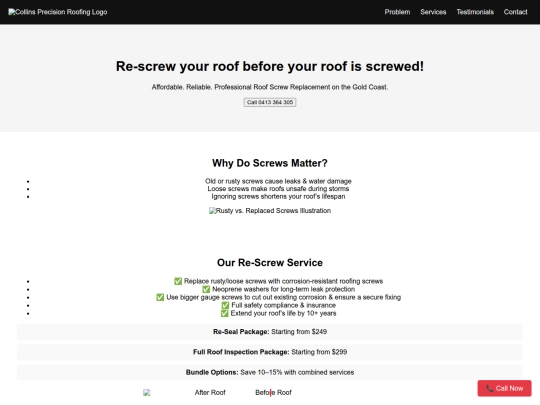Go to the Services section link

[x=433, y=12]
